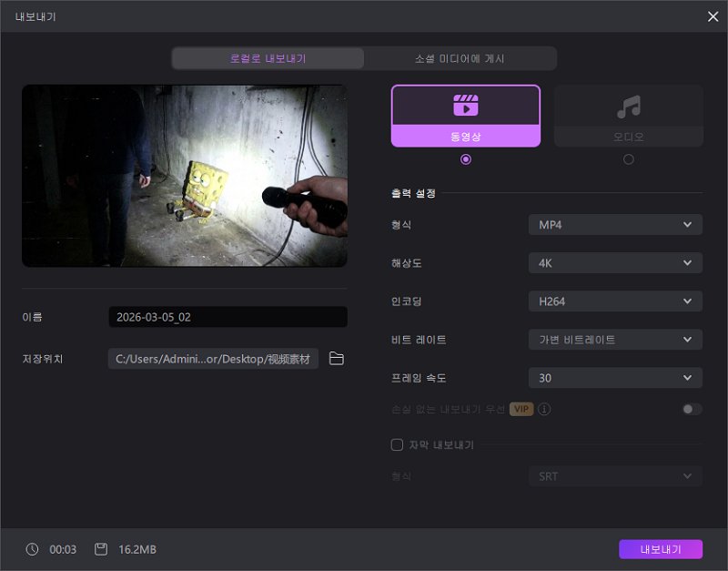Screen dimensions: 728x571
Task: Check the 자막 내보내기 checkbox
Action: [396, 444]
